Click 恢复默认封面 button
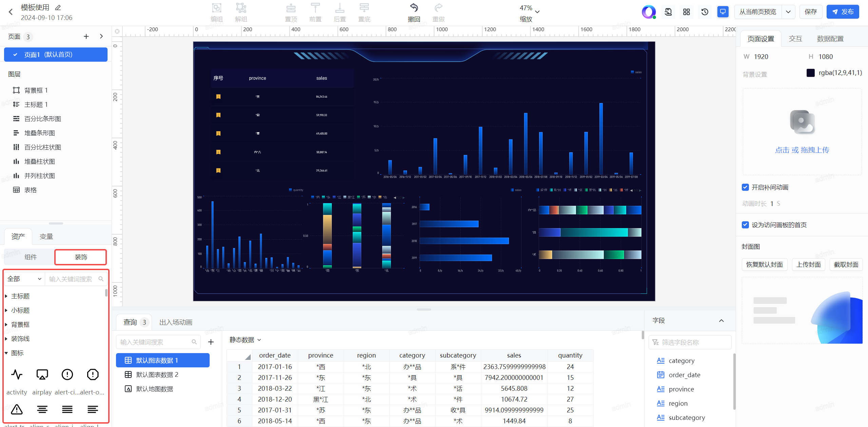Screen dimensions: 868x427 click(x=765, y=264)
